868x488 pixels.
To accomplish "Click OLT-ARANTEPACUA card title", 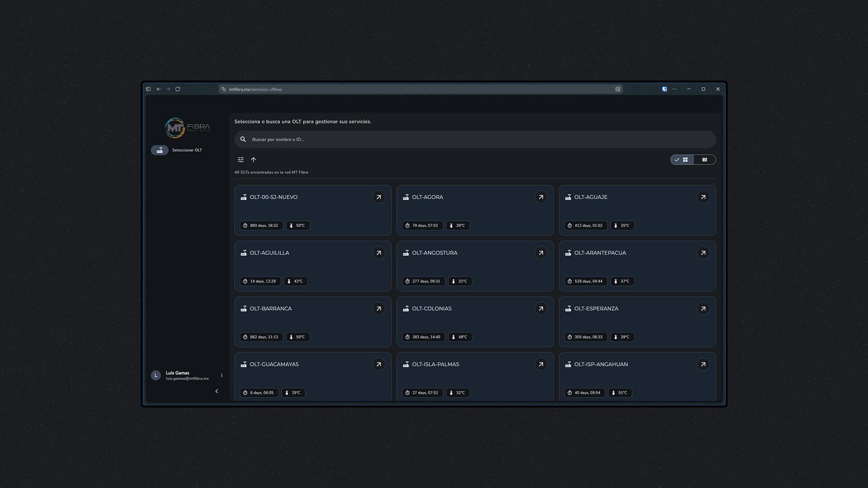I will pyautogui.click(x=600, y=253).
